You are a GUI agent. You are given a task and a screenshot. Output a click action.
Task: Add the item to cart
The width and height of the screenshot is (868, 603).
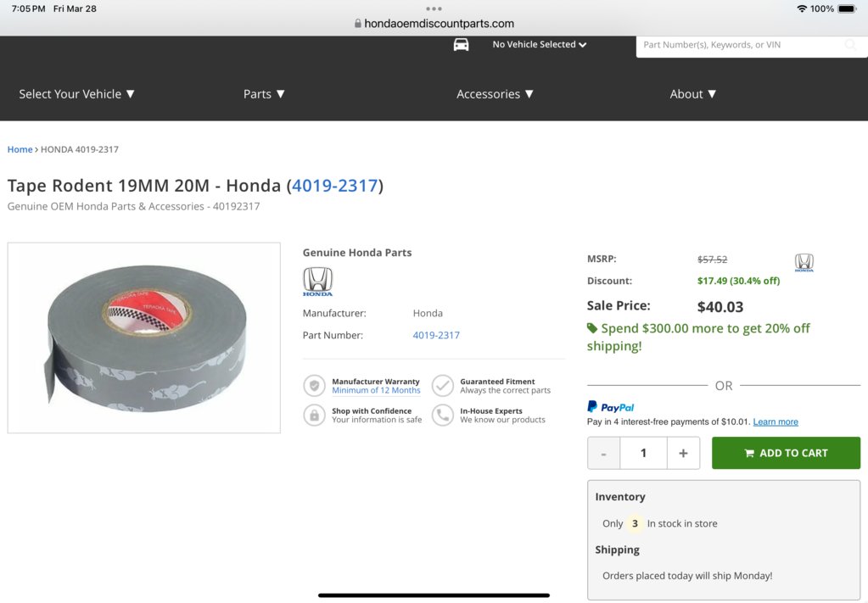pos(786,453)
